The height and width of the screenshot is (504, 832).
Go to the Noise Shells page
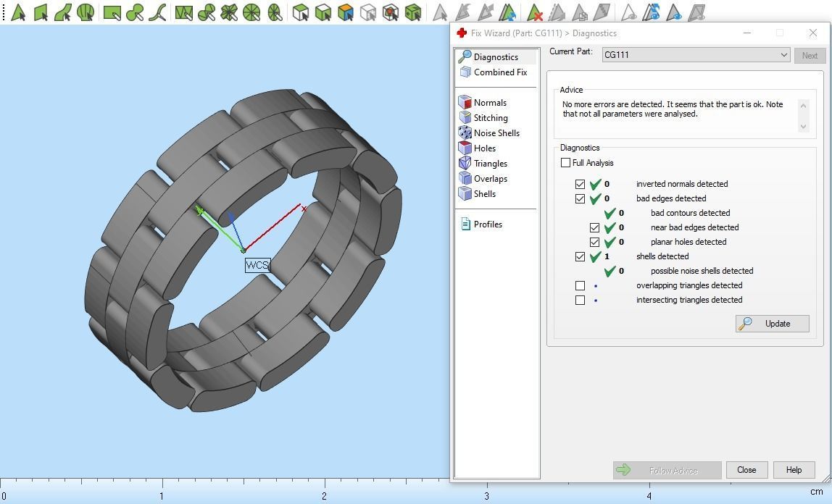(489, 133)
